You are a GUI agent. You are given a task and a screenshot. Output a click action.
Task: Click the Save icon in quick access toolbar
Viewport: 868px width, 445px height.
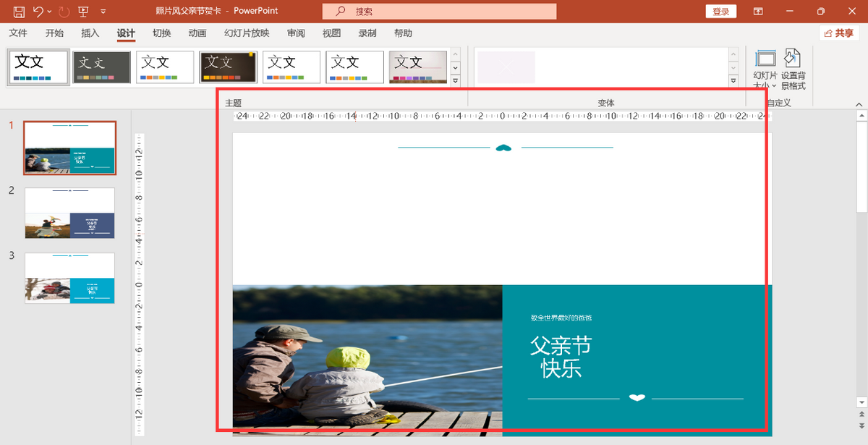pyautogui.click(x=19, y=12)
